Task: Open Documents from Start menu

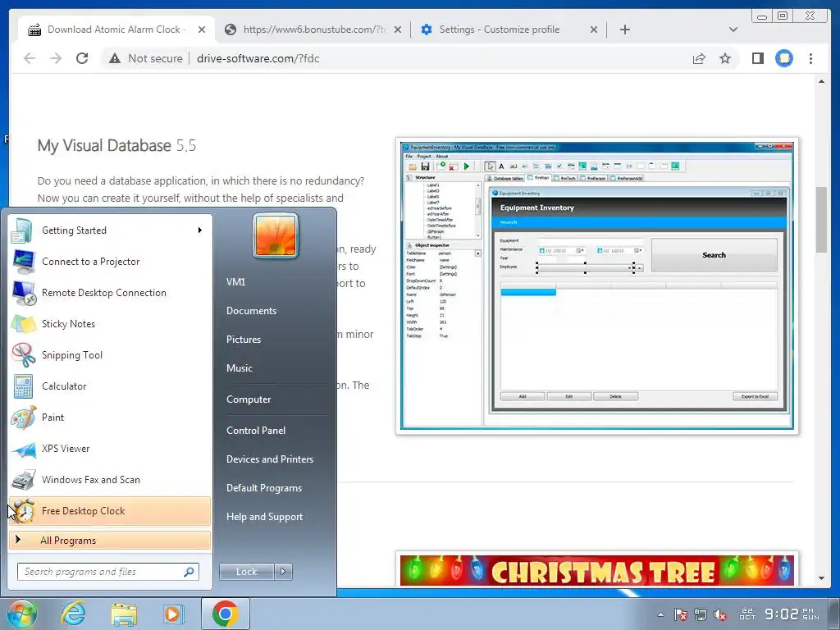Action: click(x=251, y=311)
